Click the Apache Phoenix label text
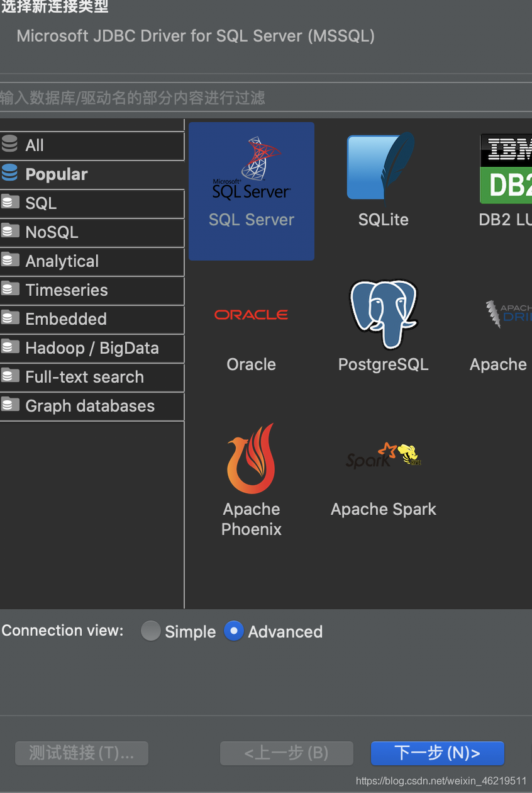This screenshot has height=793, width=532. point(252,519)
